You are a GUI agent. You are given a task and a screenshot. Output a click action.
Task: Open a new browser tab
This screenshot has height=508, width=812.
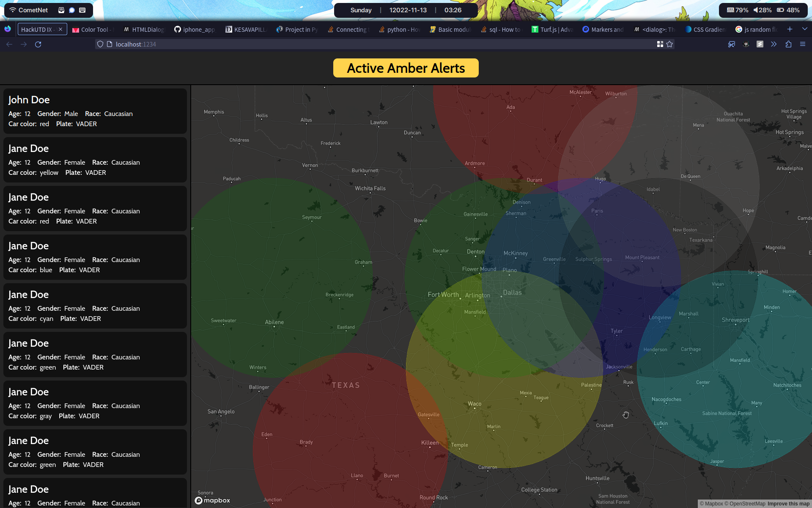790,29
